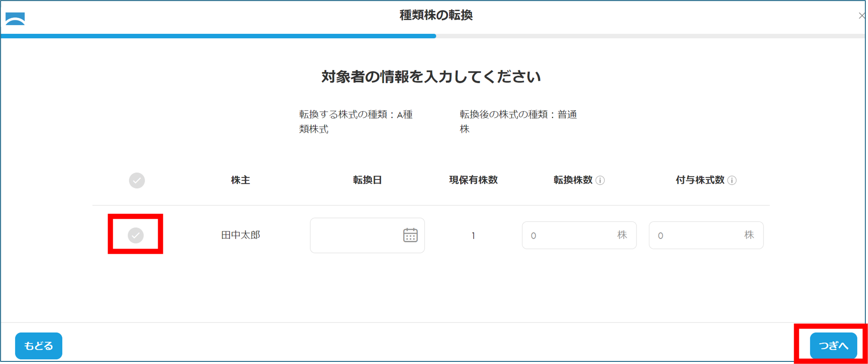Click the 転換日 column header
Image resolution: width=868 pixels, height=364 pixels.
(367, 180)
